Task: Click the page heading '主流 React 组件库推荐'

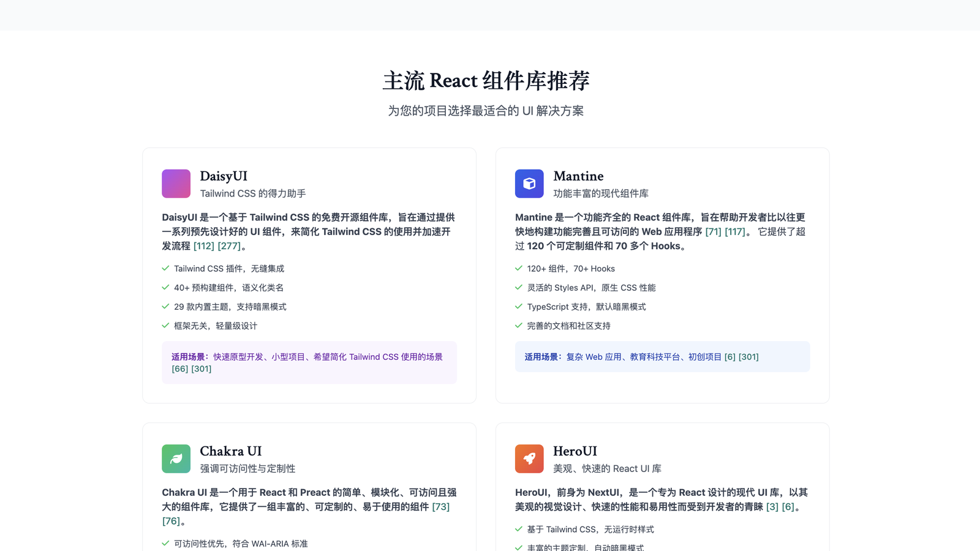Action: 486,81
